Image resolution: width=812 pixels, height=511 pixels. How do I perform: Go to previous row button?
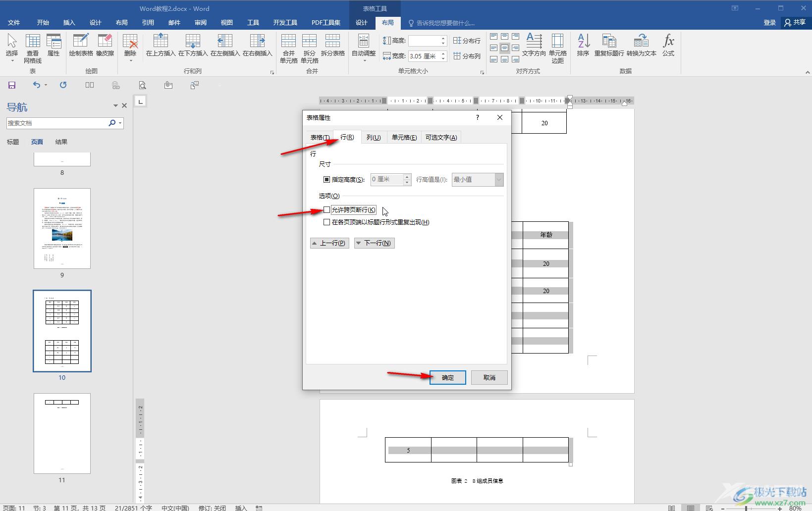pos(329,243)
